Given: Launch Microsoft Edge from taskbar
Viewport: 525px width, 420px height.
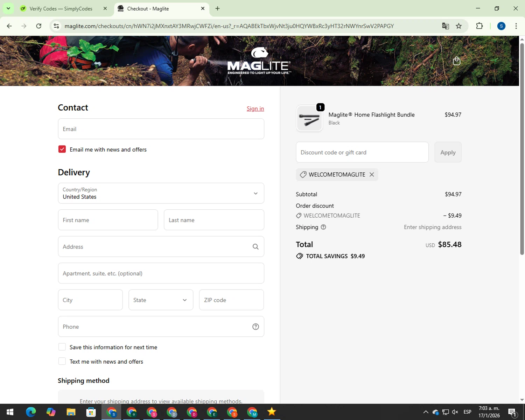Looking at the screenshot, I should click(x=31, y=412).
